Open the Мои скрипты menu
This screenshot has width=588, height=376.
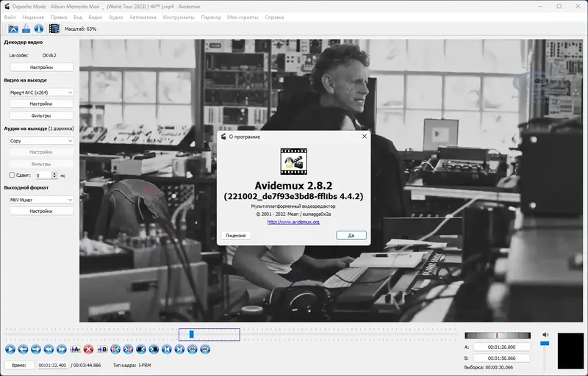pos(243,17)
